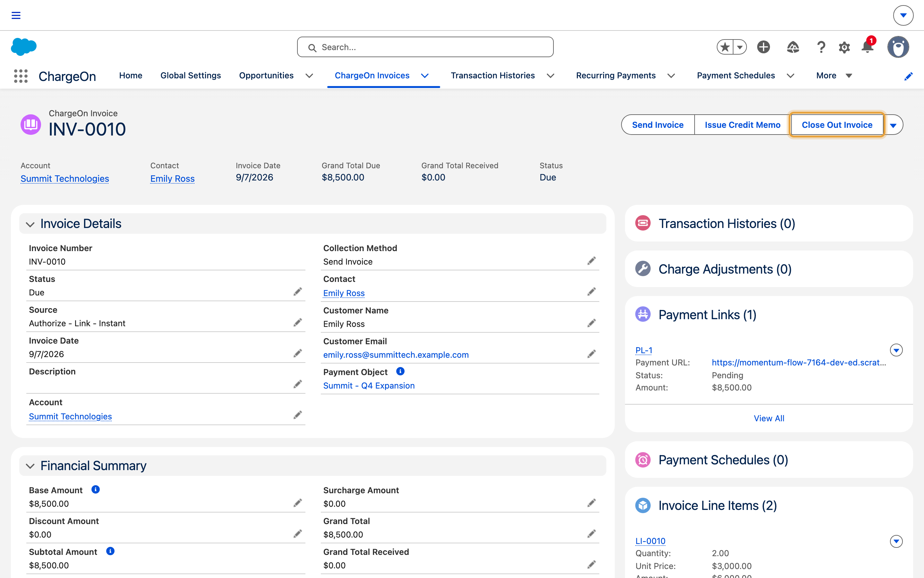924x578 pixels.
Task: Edit the Customer Name pencil
Action: click(x=592, y=323)
